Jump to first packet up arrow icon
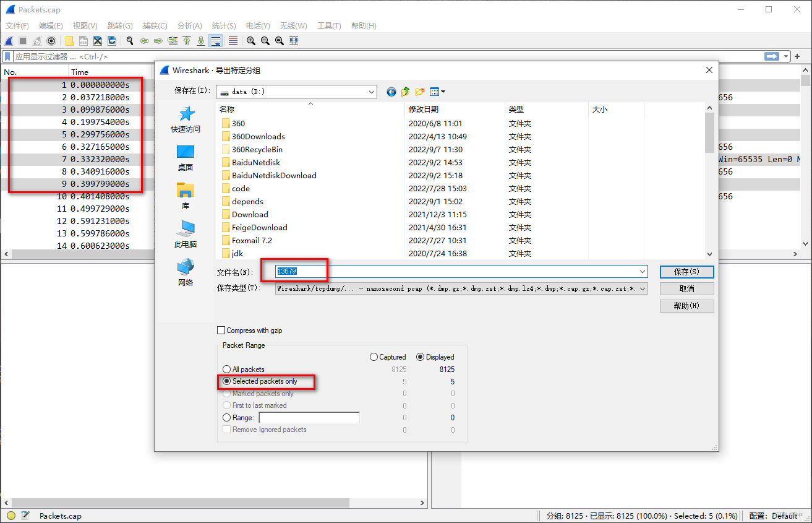Viewport: 812px width, 523px height. click(x=187, y=41)
